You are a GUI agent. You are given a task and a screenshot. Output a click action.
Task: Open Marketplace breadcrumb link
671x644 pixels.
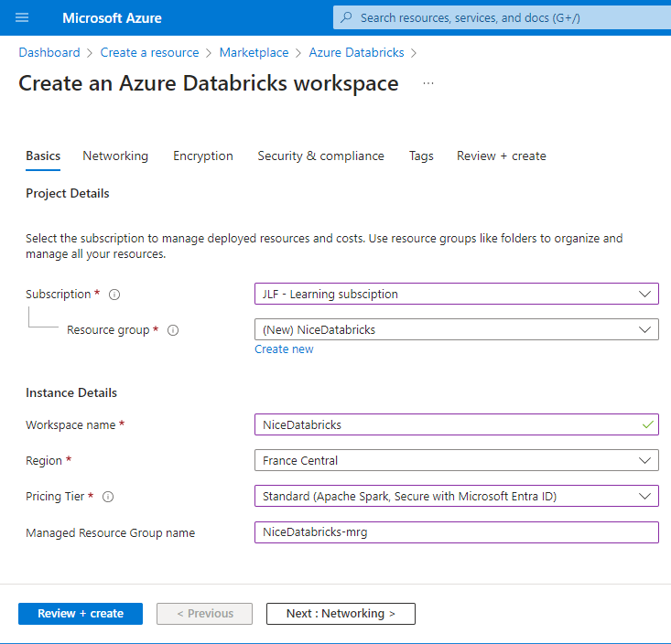[254, 52]
